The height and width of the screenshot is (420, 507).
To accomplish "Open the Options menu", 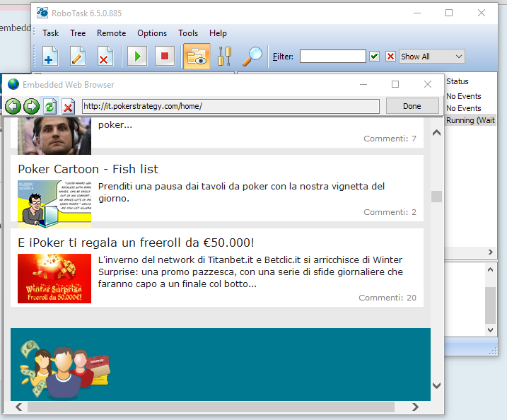I will (152, 33).
